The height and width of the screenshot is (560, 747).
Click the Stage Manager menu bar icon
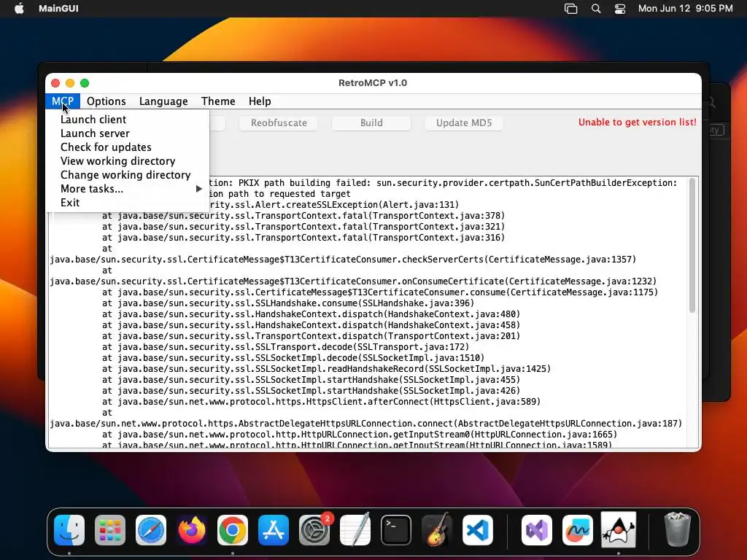pos(570,9)
